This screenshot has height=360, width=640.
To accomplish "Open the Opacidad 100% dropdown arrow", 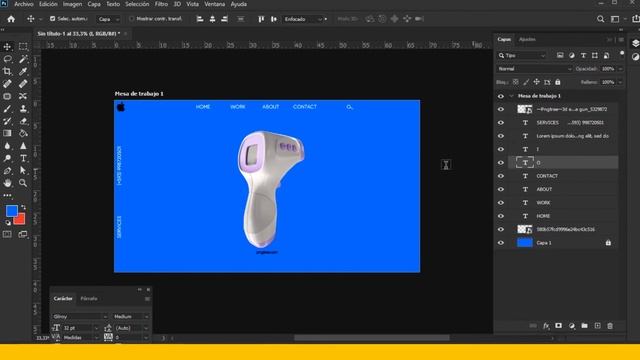I will [620, 69].
